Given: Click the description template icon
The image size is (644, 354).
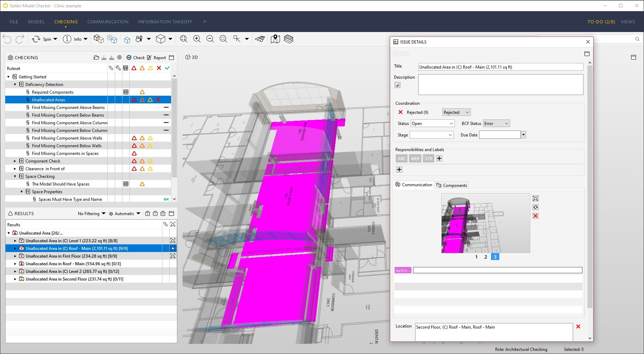Looking at the screenshot, I should [397, 85].
